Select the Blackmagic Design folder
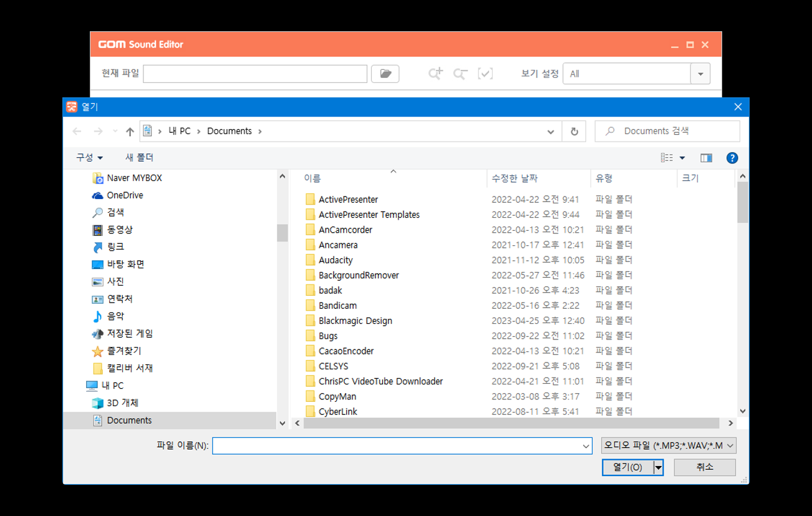812x516 pixels. click(355, 321)
